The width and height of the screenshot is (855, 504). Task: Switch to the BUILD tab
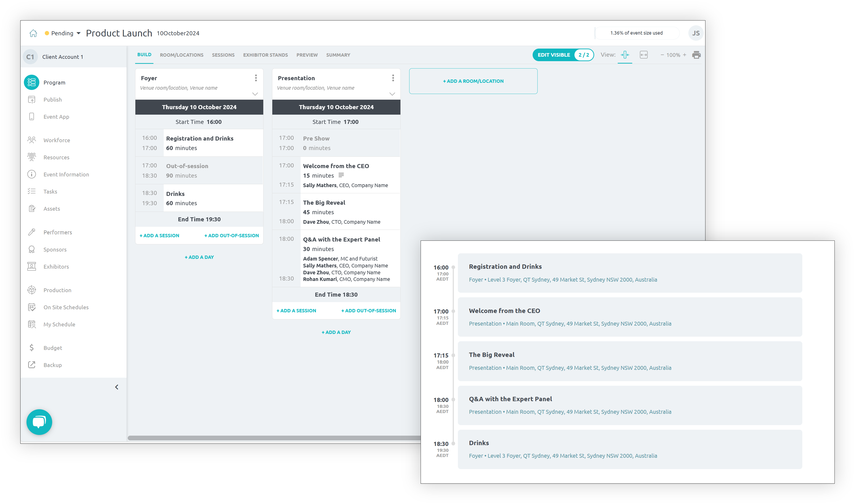click(x=144, y=55)
